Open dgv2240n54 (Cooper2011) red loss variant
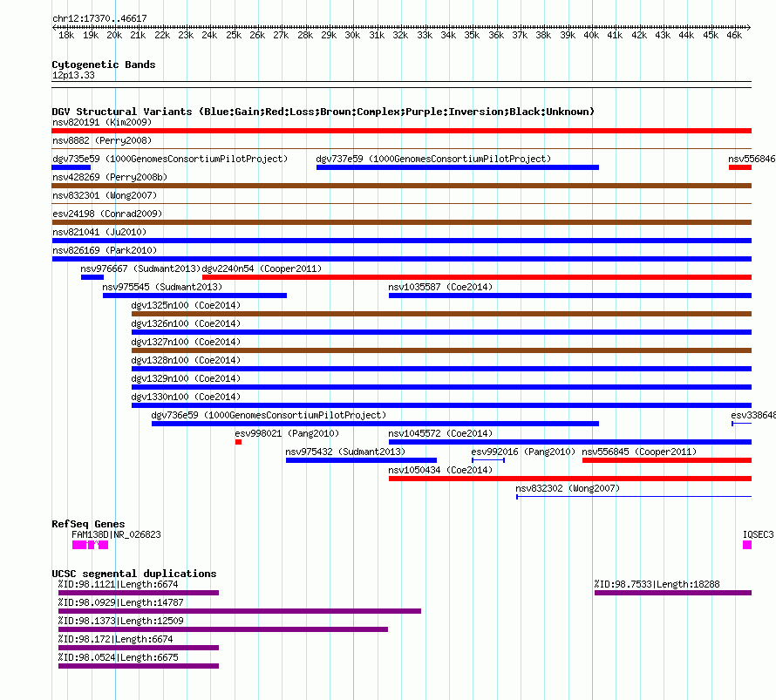 477,277
